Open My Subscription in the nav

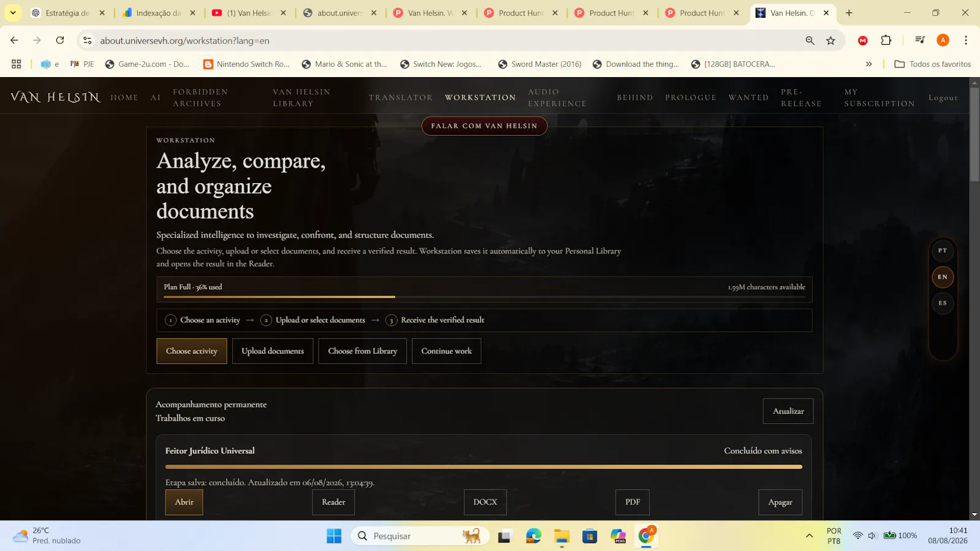point(880,97)
